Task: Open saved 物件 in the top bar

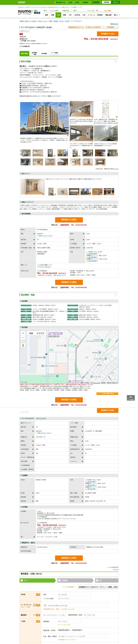Action: 70,2
